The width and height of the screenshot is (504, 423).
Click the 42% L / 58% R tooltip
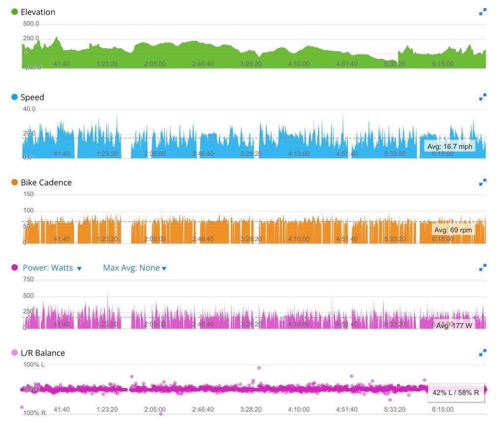(x=456, y=393)
